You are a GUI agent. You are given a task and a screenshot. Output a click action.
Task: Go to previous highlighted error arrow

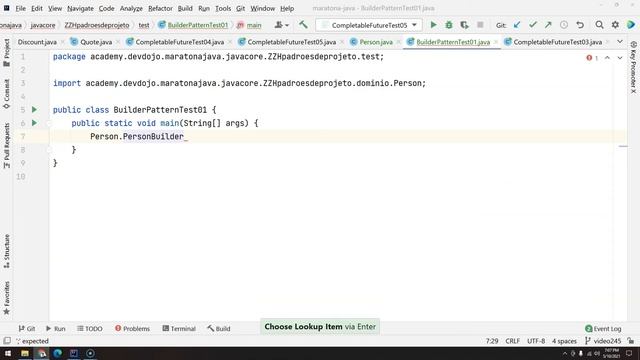[x=607, y=58]
